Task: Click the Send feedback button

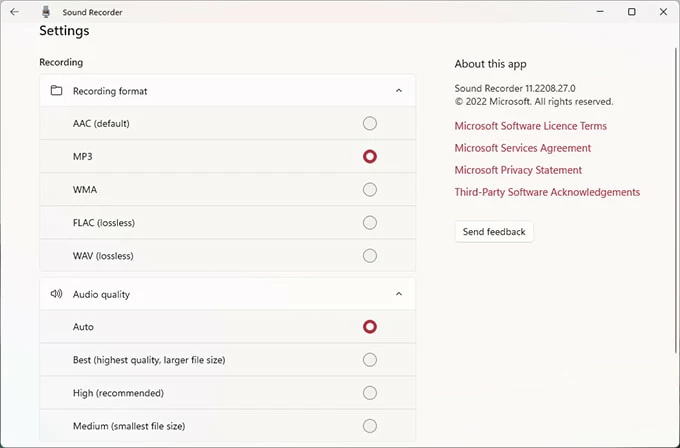Action: 494,232
